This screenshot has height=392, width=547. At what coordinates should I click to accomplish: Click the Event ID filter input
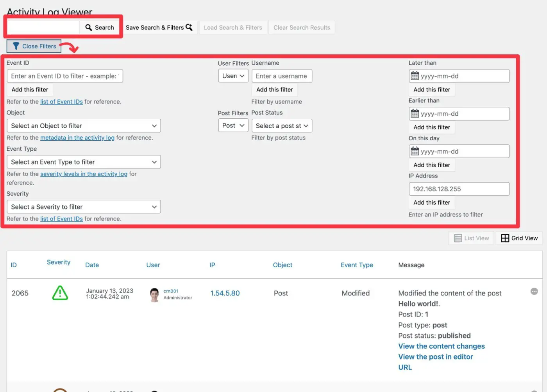click(65, 76)
